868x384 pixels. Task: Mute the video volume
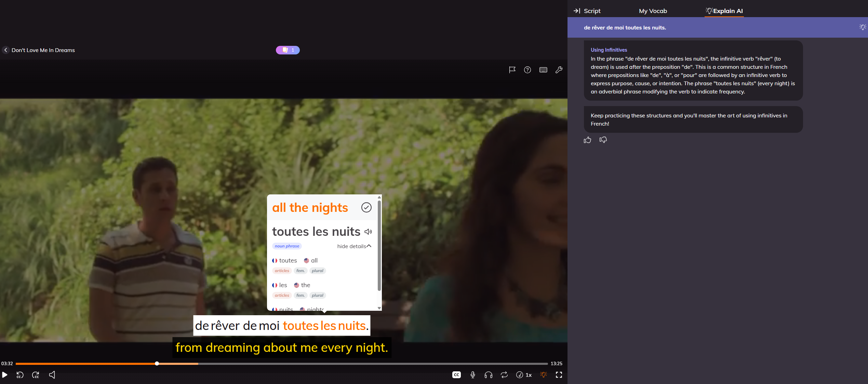point(52,375)
